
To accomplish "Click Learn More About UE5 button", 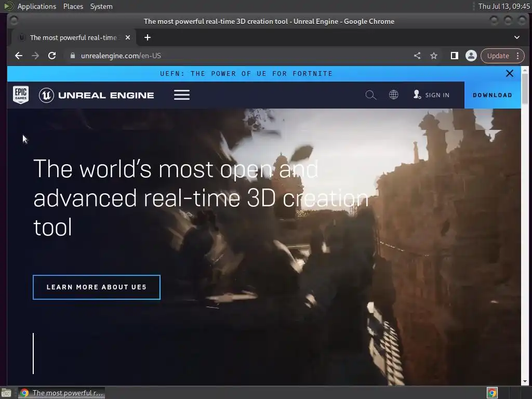I will pyautogui.click(x=96, y=287).
